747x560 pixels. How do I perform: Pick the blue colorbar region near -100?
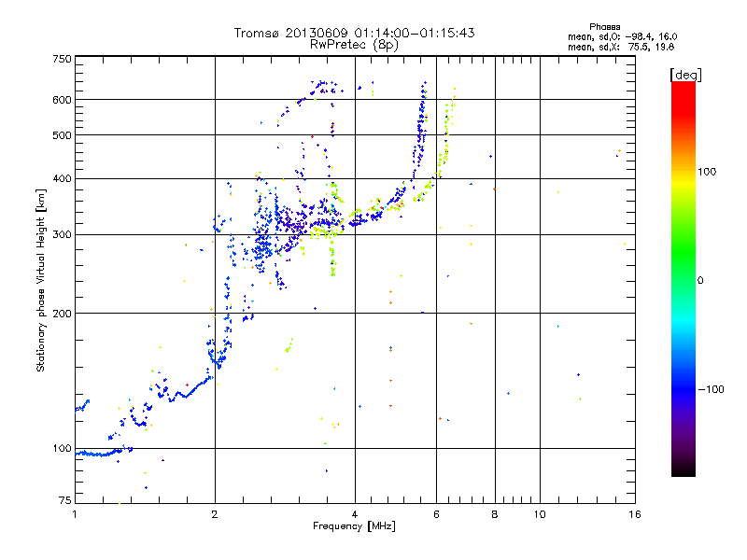pyautogui.click(x=683, y=387)
